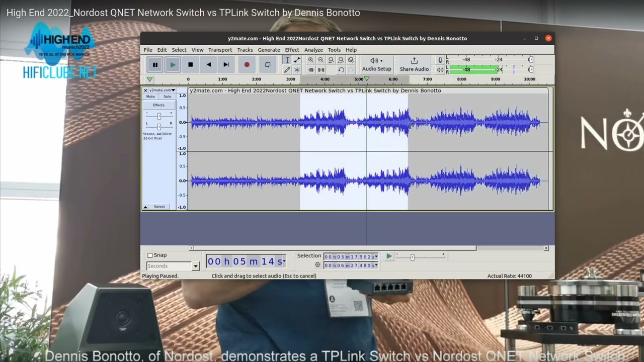
Task: Silence the audio selection icon
Action: [321, 70]
